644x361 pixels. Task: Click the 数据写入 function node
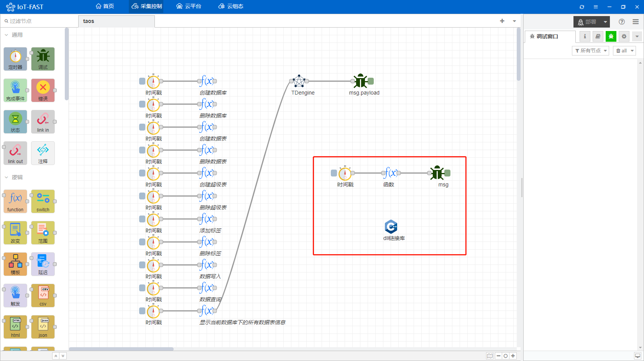pyautogui.click(x=207, y=265)
